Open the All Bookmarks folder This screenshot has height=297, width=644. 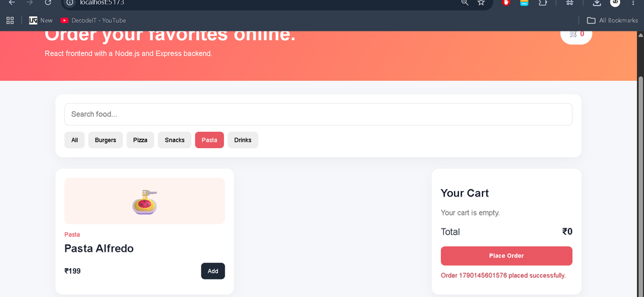click(613, 21)
